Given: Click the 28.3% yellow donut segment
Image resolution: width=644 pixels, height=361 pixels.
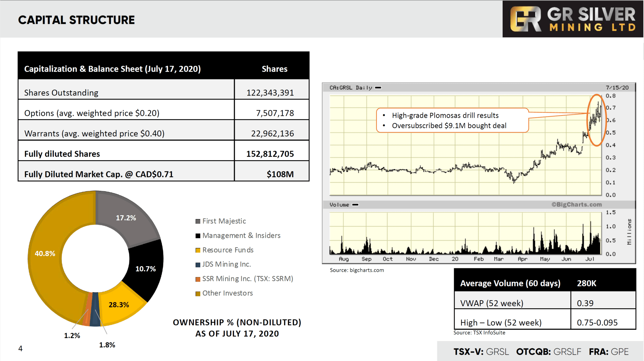Looking at the screenshot, I should 119,305.
